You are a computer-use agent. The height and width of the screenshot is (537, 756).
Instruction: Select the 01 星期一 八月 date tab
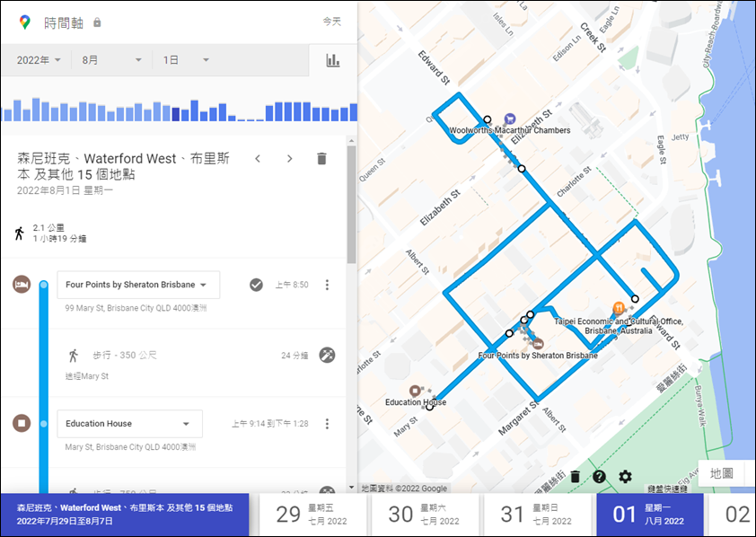tap(649, 515)
